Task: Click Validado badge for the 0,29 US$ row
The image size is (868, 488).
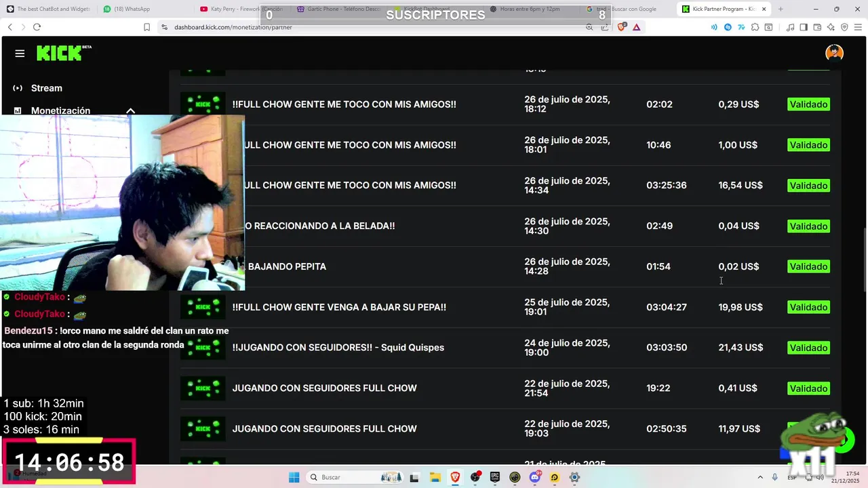Action: point(808,104)
